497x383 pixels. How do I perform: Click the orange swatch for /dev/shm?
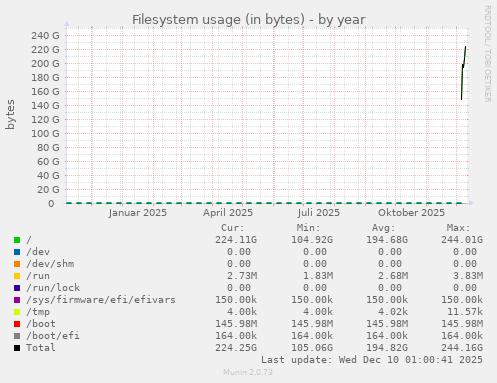coord(17,264)
